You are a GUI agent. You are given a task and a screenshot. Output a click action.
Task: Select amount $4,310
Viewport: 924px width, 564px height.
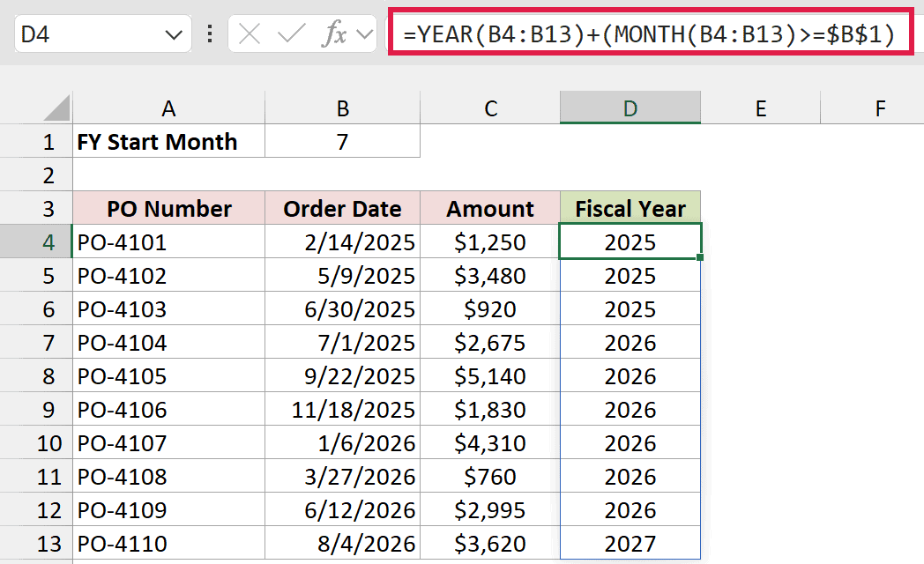coord(490,442)
